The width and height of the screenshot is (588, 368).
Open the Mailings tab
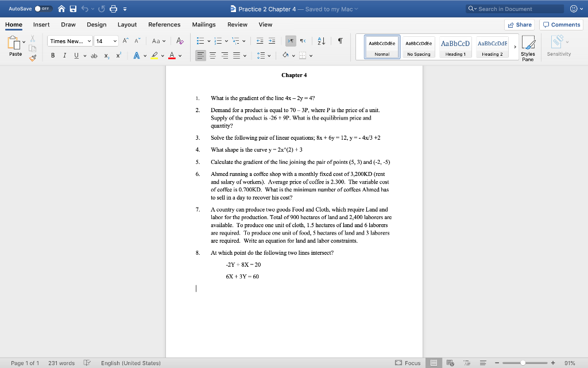click(204, 25)
